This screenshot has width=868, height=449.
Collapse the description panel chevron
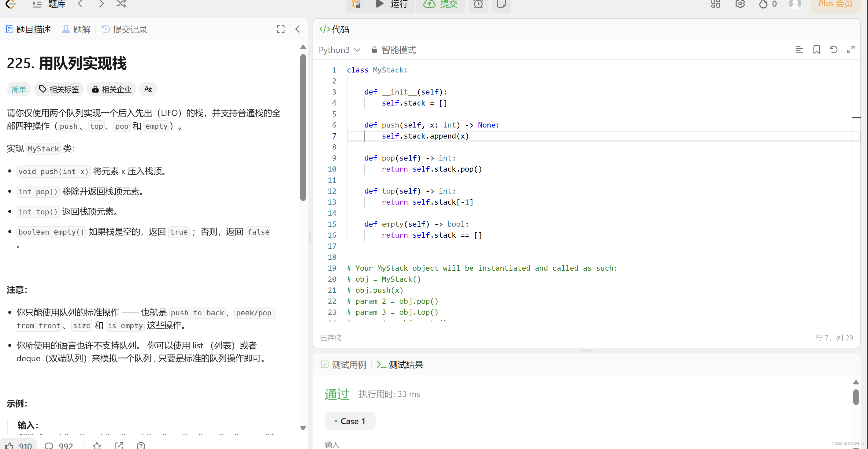[298, 29]
